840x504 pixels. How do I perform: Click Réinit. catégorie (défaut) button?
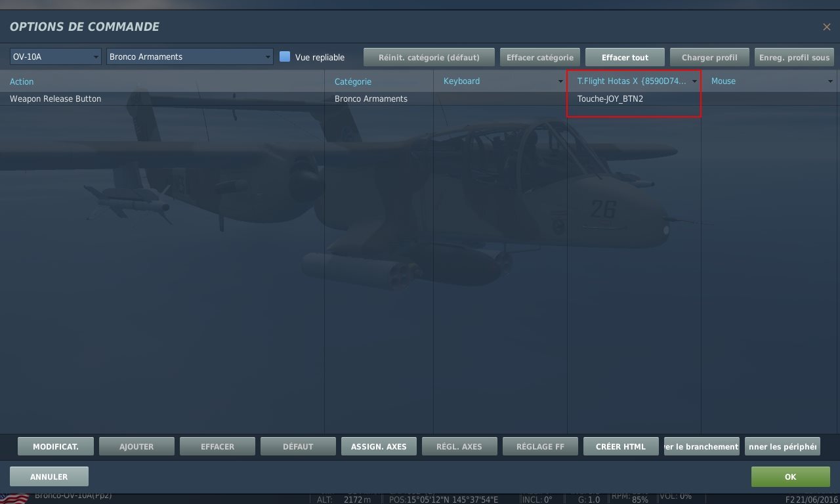pos(429,57)
